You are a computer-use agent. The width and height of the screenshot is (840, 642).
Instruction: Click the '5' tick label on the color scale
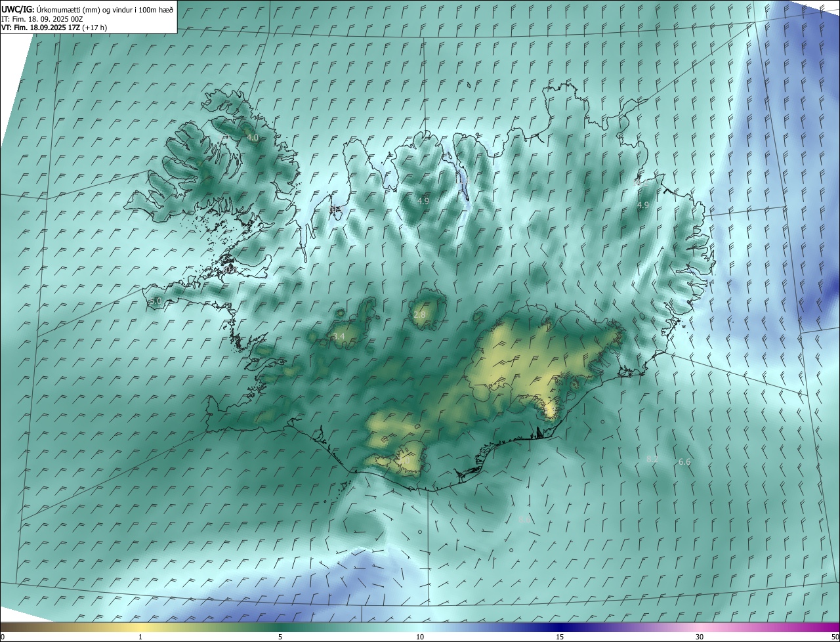(x=280, y=637)
